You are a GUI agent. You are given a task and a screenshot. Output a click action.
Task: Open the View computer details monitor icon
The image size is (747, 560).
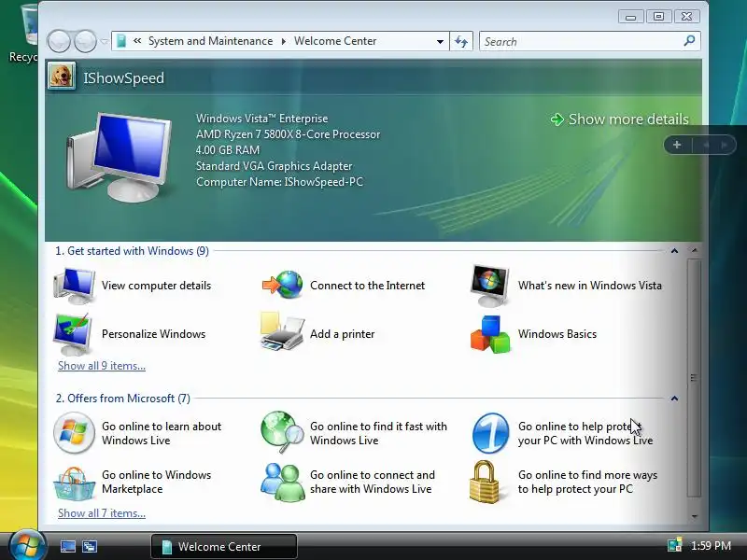pyautogui.click(x=74, y=286)
